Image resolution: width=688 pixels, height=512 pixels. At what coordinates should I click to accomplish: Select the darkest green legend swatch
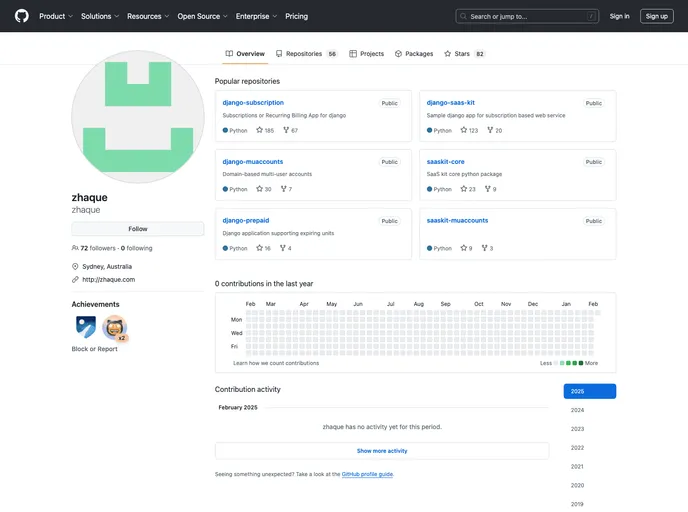pos(581,363)
